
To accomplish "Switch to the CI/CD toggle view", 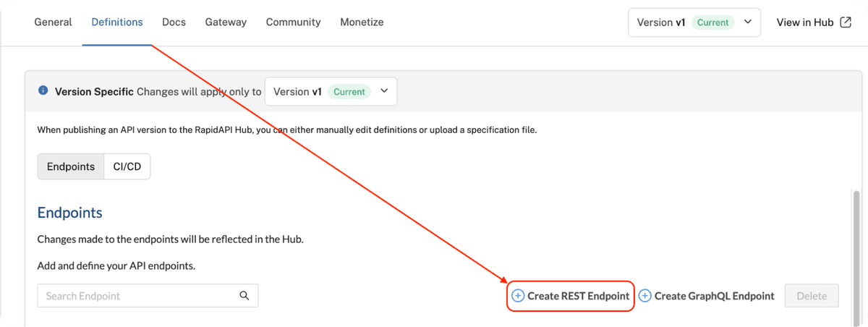I will tap(127, 167).
